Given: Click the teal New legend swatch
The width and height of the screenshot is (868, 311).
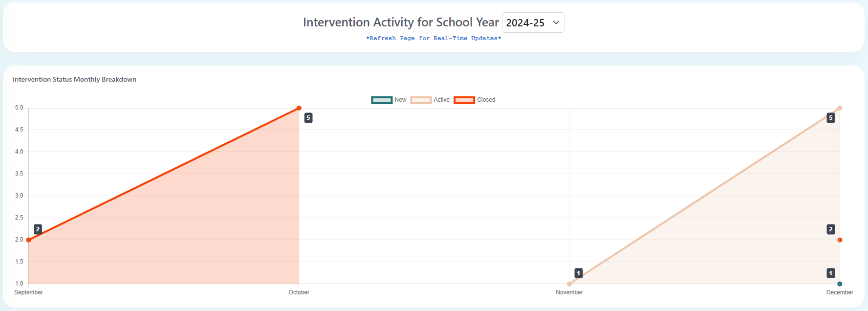Looking at the screenshot, I should [x=382, y=100].
